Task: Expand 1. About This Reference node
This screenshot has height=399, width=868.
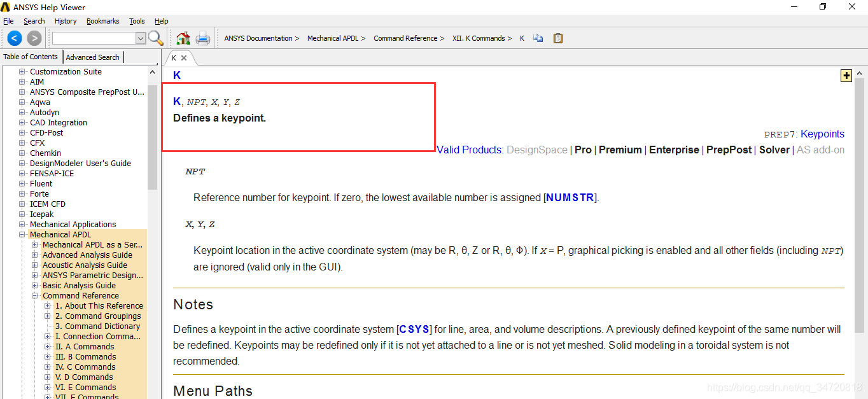Action: pyautogui.click(x=48, y=306)
